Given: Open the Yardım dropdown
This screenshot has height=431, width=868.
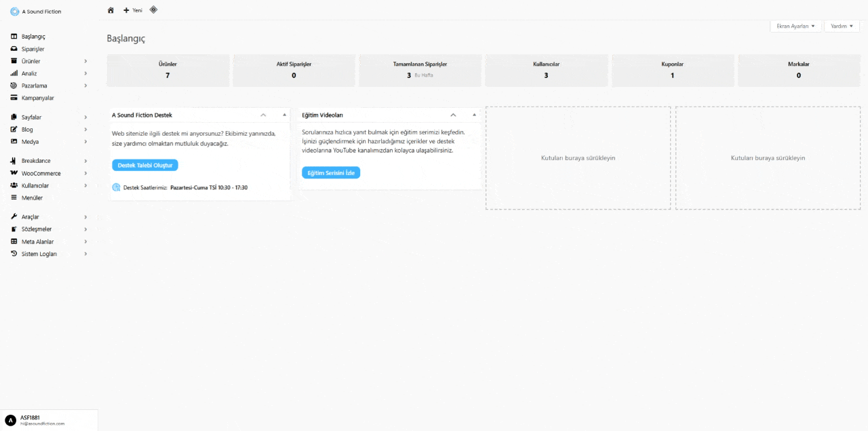Looking at the screenshot, I should coord(842,26).
